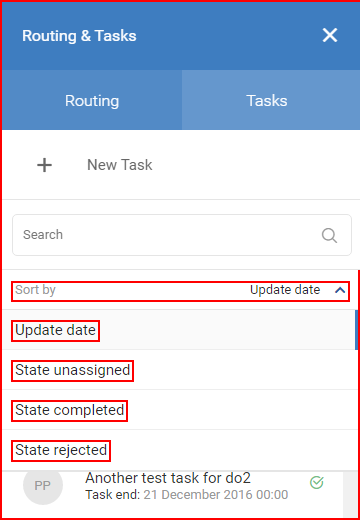The height and width of the screenshot is (520, 360).
Task: Pick State rejected sort option
Action: tap(61, 451)
